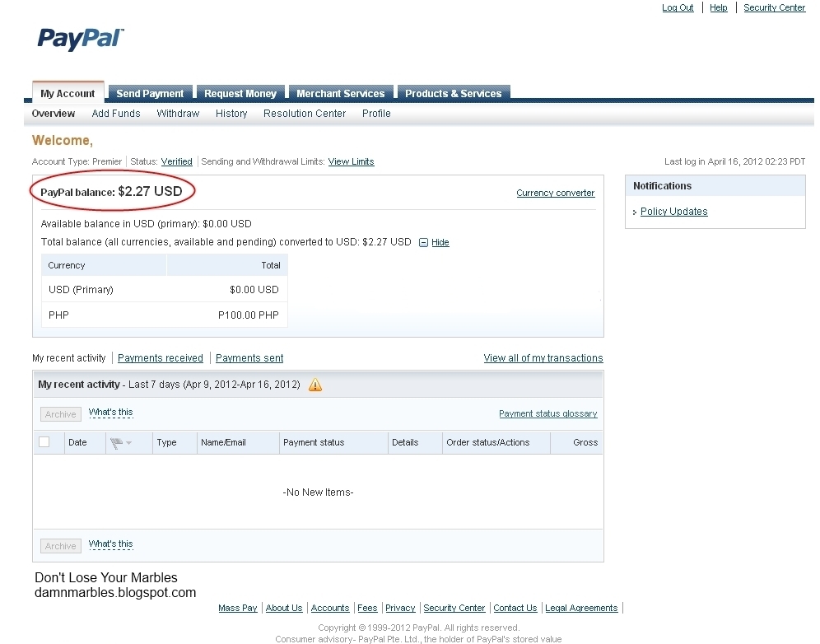Click the minus icon next to Hide
Image resolution: width=820 pixels, height=644 pixels.
pyautogui.click(x=424, y=242)
